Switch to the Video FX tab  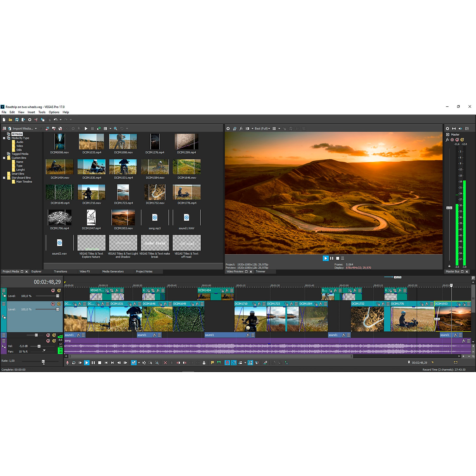[x=84, y=272]
